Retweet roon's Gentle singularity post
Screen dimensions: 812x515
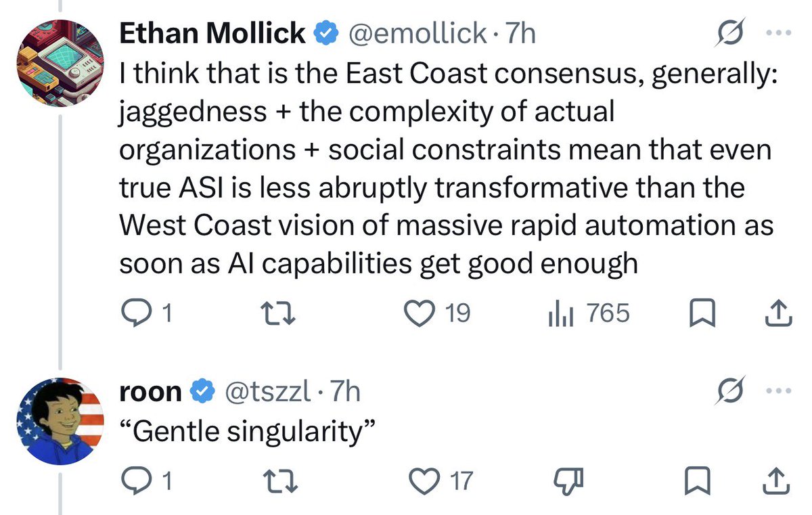[x=277, y=481]
